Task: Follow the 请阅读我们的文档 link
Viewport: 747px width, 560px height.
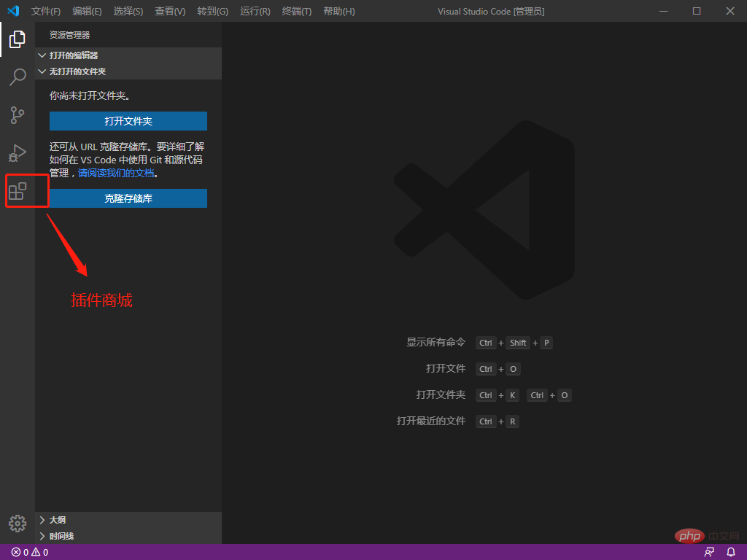Action: [116, 173]
